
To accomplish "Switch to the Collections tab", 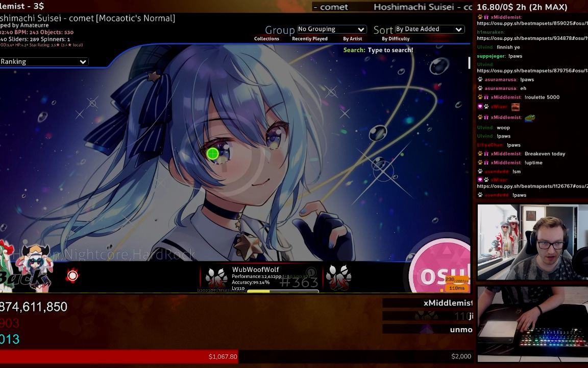I will point(266,39).
